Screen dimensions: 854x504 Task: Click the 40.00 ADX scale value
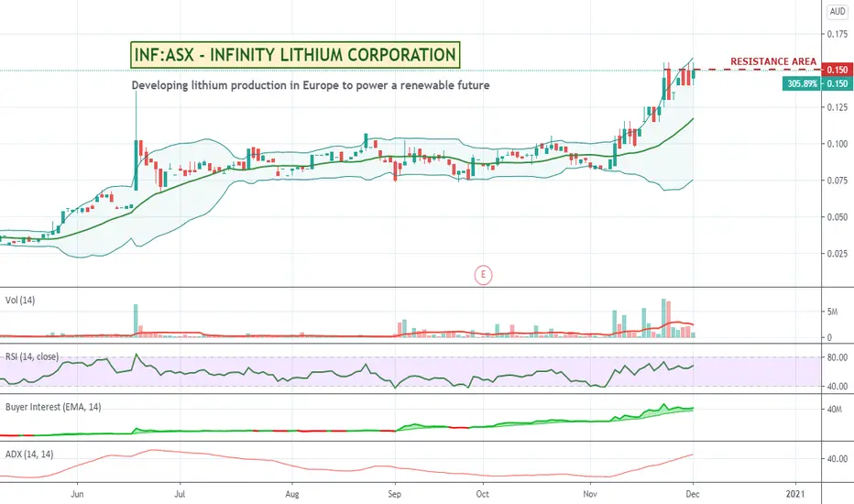tap(838, 459)
